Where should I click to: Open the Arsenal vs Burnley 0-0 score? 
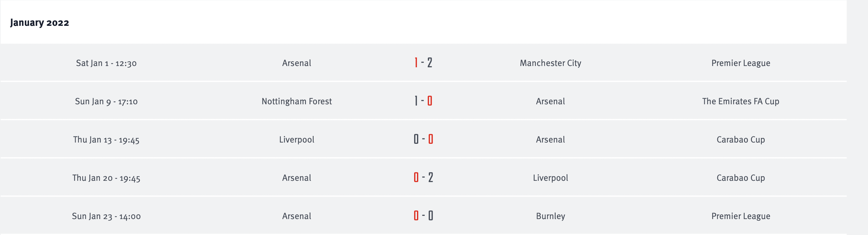point(423,216)
